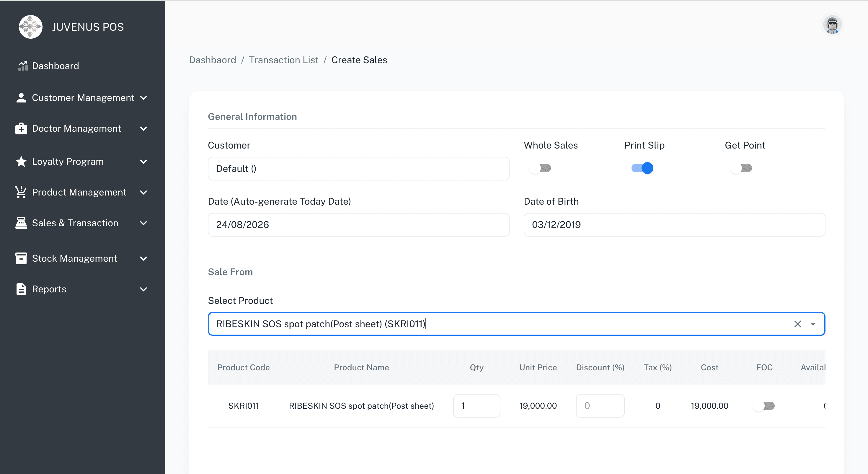The width and height of the screenshot is (868, 474).
Task: Go to Transaction List breadcrumb link
Action: (x=283, y=60)
